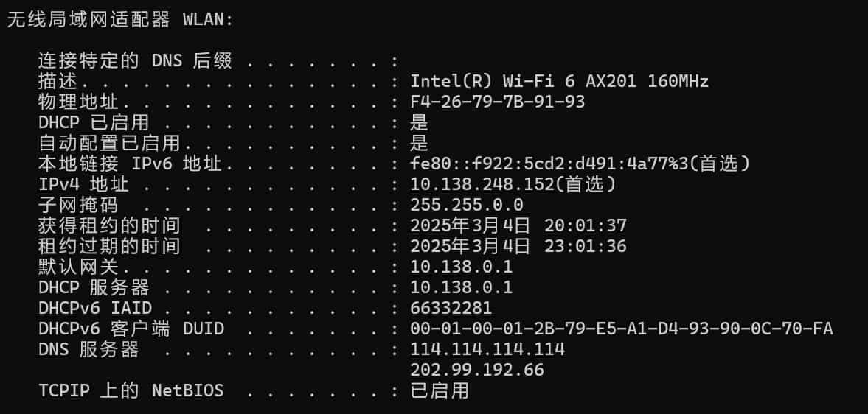
Task: Click the subnet mask 255.255.0.0
Action: tap(467, 205)
